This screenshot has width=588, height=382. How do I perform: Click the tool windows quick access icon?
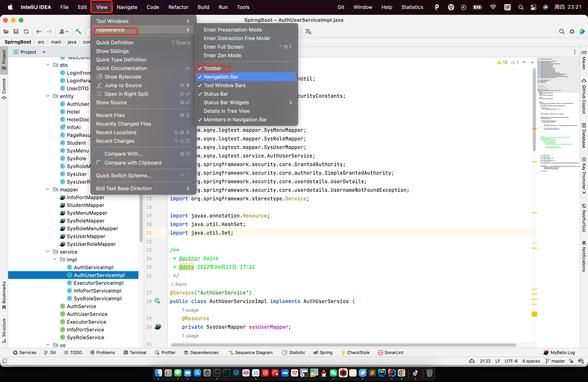(5, 361)
